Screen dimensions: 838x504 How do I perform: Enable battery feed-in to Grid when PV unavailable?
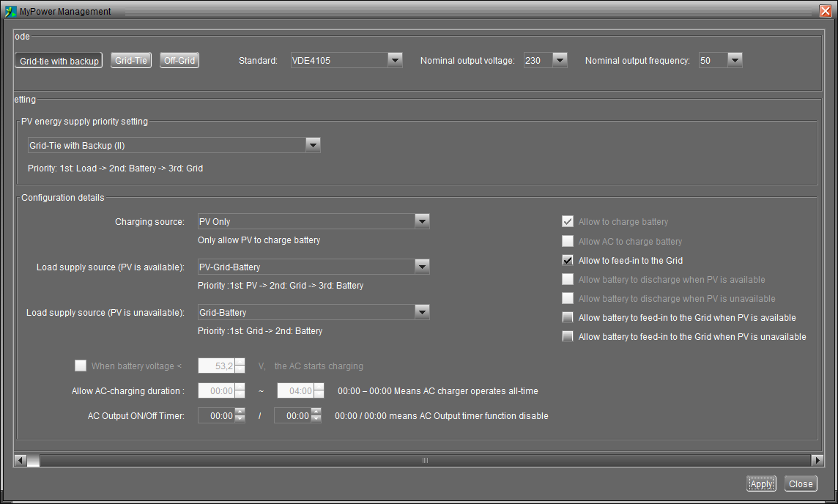[568, 337]
